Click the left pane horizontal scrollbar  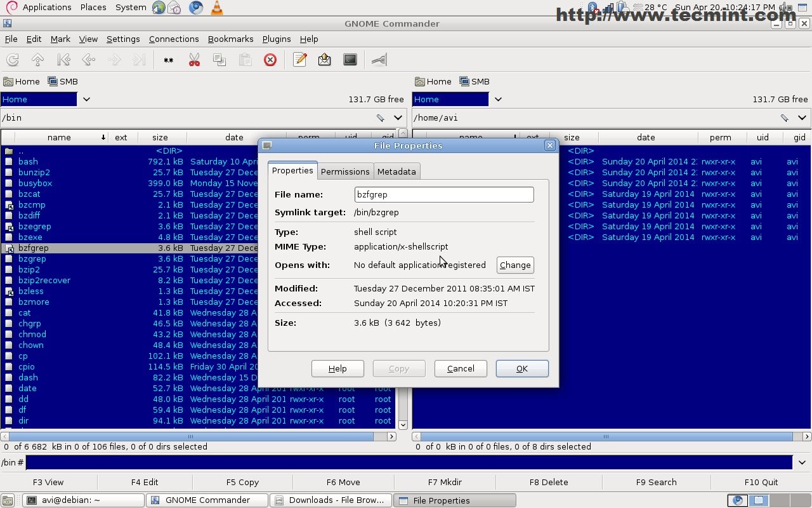(x=190, y=436)
